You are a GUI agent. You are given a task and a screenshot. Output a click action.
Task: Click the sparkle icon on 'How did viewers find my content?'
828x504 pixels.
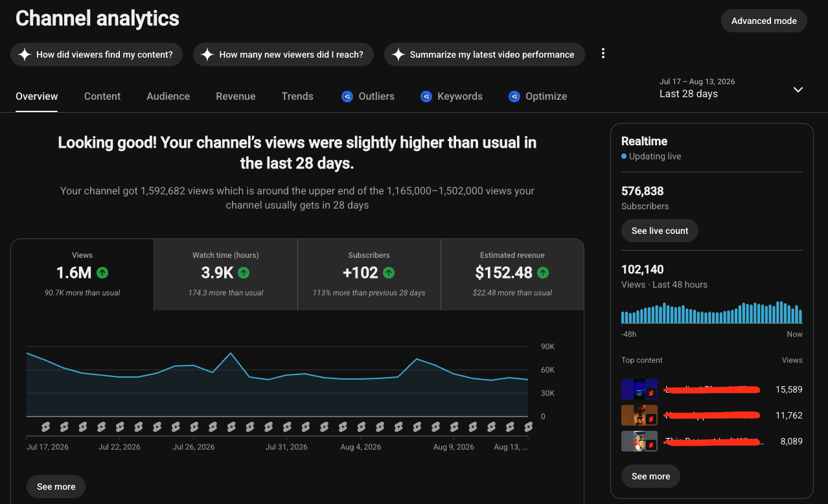[25, 54]
